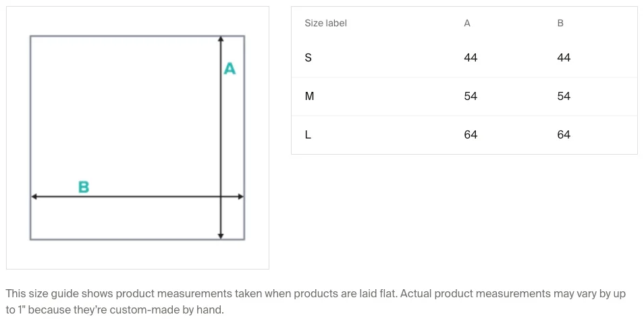Image resolution: width=644 pixels, height=327 pixels.
Task: Click the teal A label in the diagram
Action: point(230,69)
